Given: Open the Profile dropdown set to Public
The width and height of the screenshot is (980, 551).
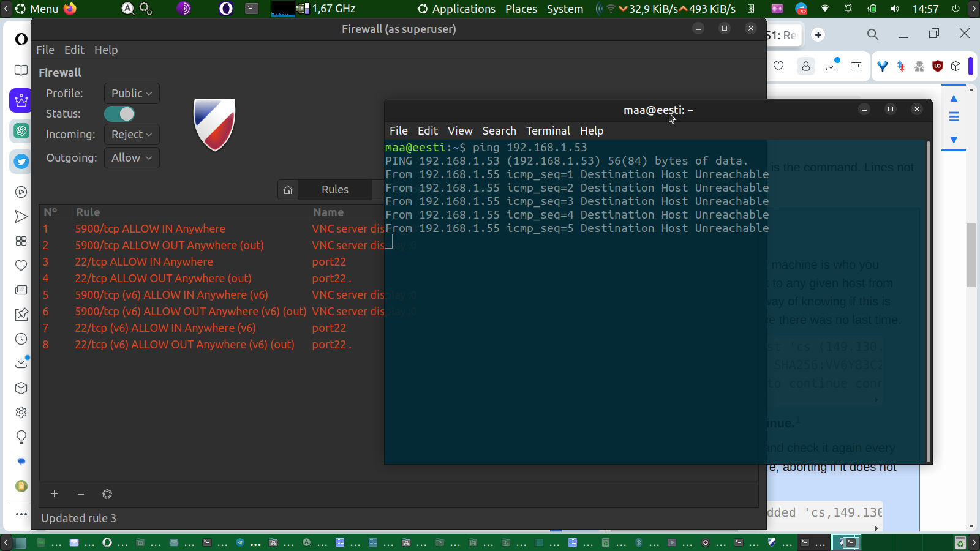Looking at the screenshot, I should [132, 94].
